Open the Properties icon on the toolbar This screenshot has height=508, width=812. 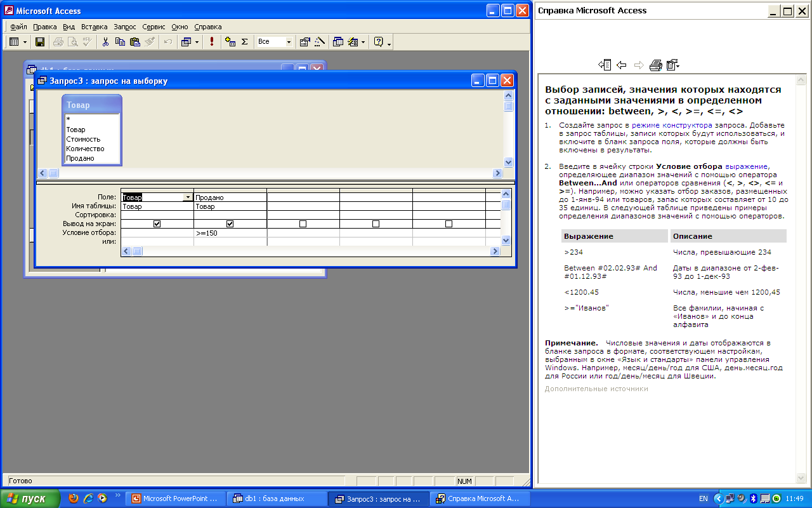point(305,42)
